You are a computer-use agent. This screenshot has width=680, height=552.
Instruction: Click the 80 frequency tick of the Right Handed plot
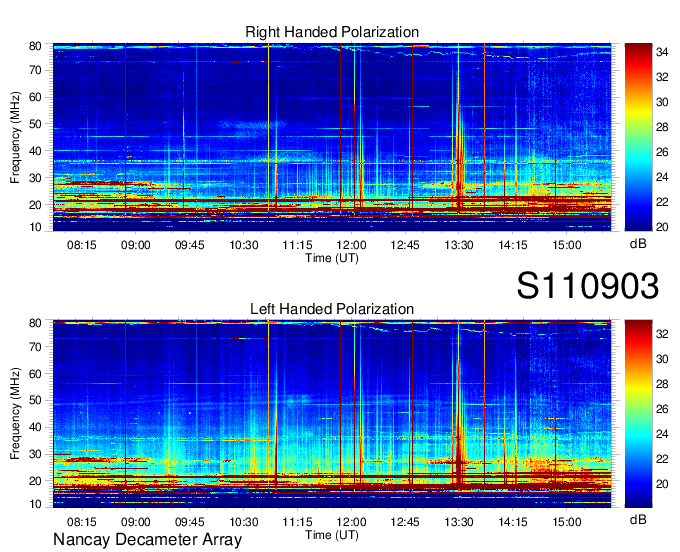click(35, 46)
